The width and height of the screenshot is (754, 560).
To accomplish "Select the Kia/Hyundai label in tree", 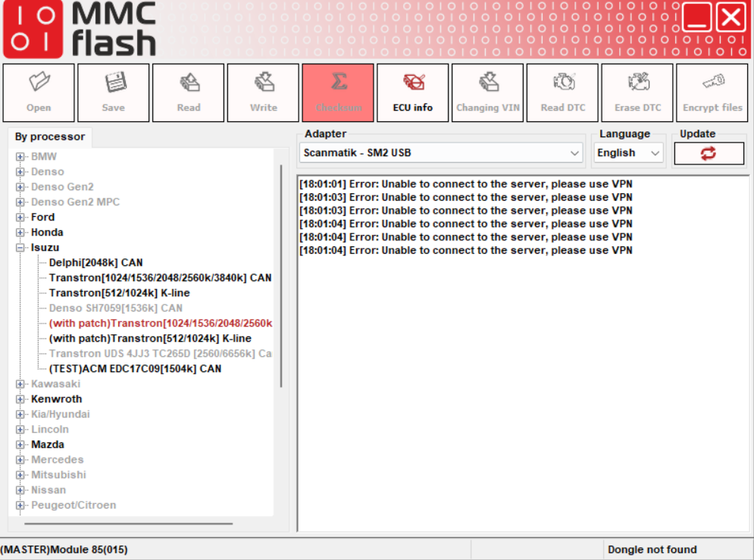I will click(x=61, y=415).
